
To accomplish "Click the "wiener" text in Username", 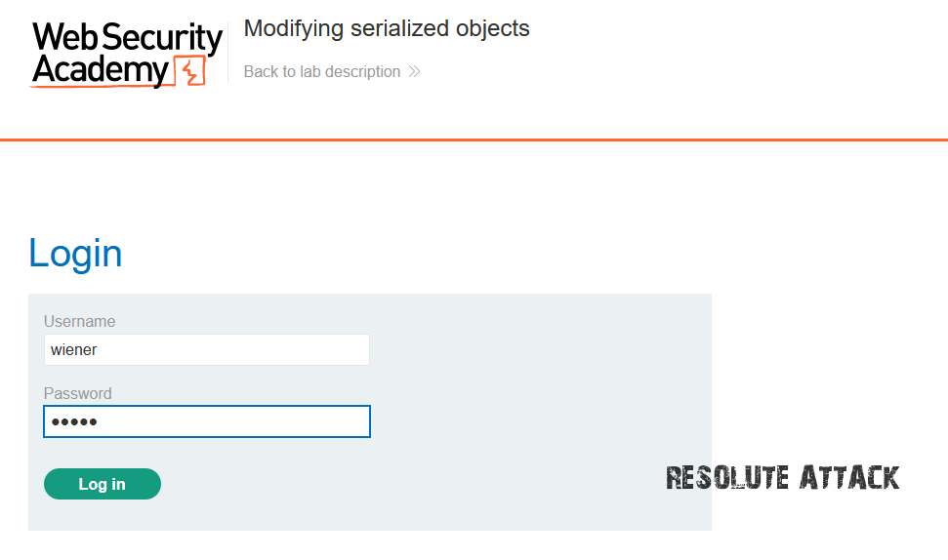I will pyautogui.click(x=73, y=349).
